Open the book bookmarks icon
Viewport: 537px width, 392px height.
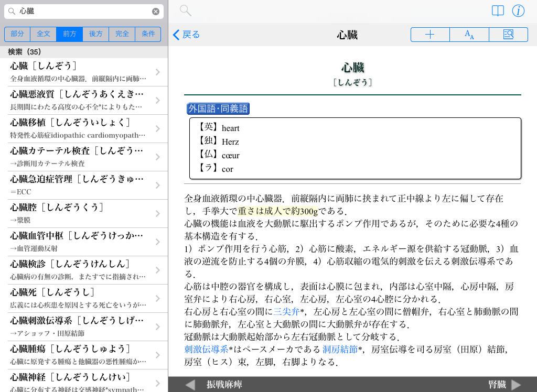(498, 11)
